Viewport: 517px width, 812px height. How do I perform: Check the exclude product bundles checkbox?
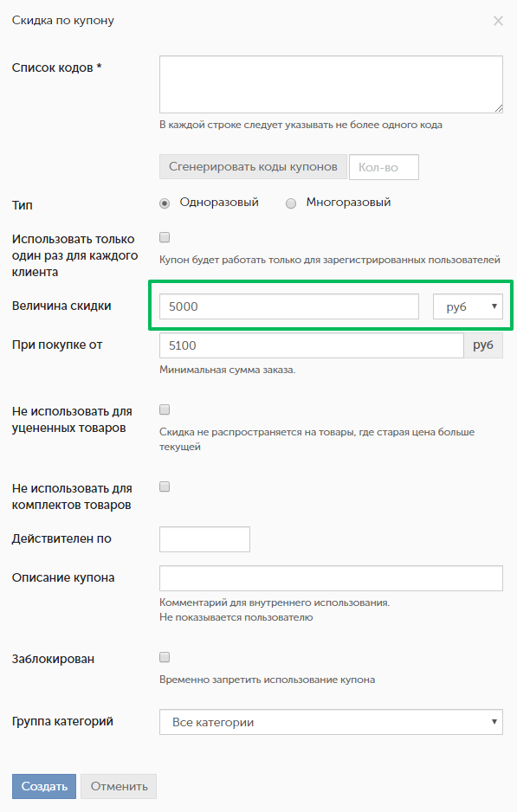[165, 487]
